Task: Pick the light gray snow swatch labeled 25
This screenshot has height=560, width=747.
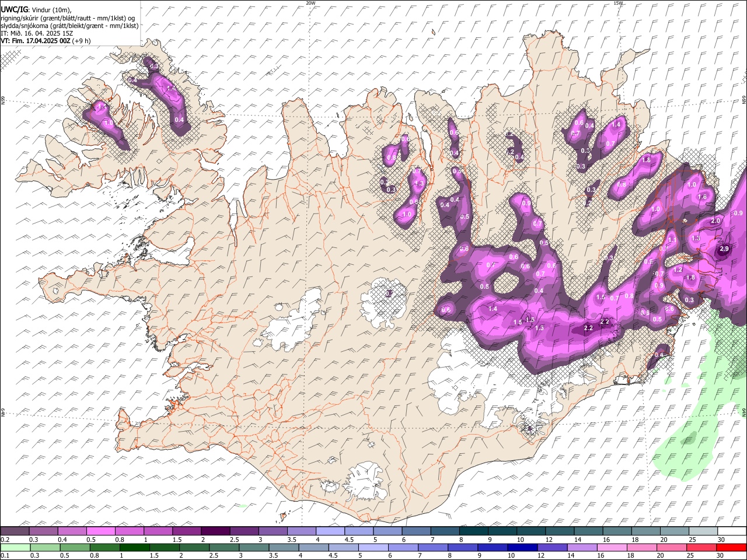Action: pyautogui.click(x=703, y=531)
